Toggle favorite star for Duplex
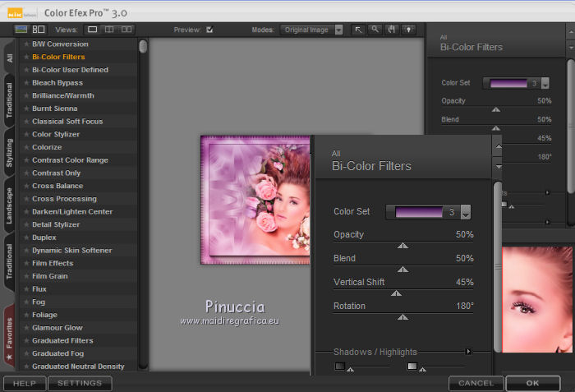 (x=26, y=238)
